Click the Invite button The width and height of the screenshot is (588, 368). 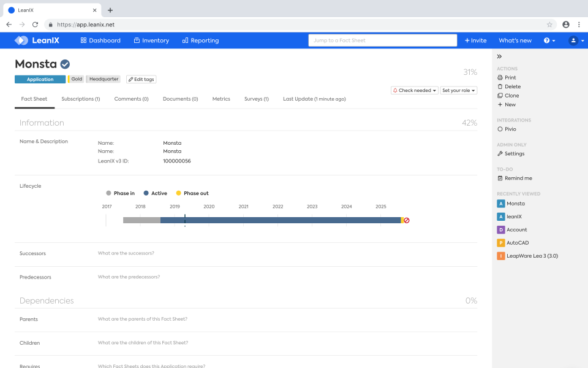[475, 40]
